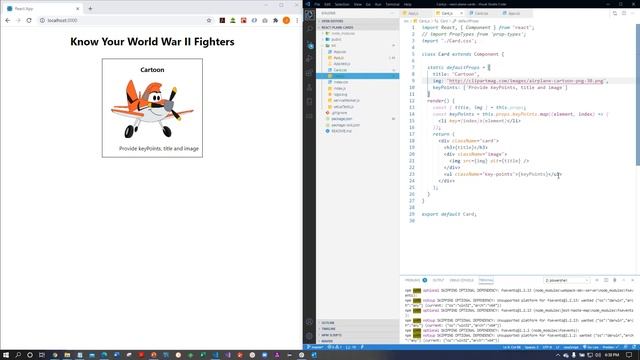
Task: Change language mode JavaScript in status bar
Action: (571, 347)
